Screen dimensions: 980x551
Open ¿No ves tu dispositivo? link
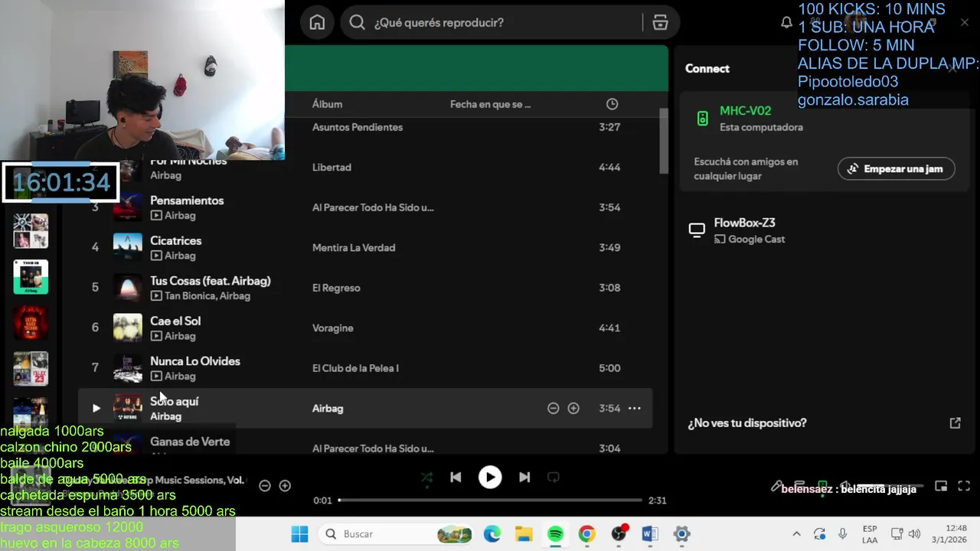tap(746, 423)
